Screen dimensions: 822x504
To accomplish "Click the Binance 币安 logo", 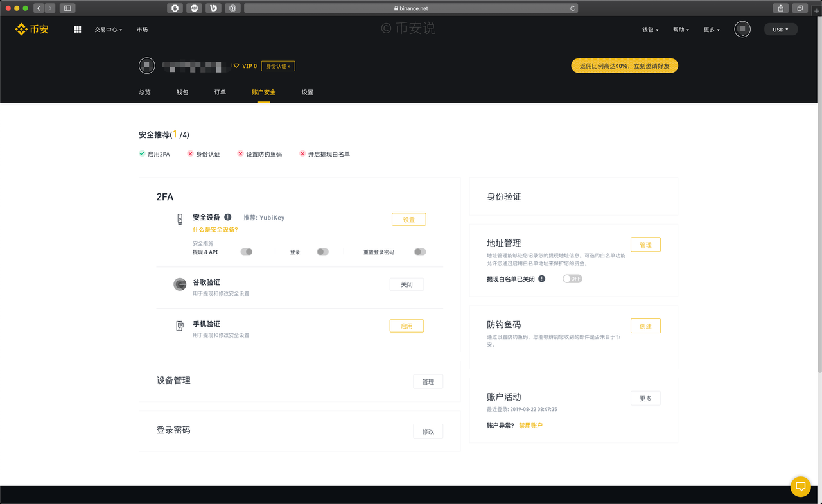I will pyautogui.click(x=32, y=30).
